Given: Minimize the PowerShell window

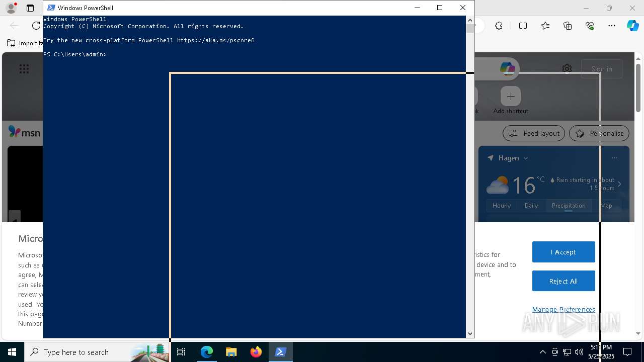Looking at the screenshot, I should [417, 8].
